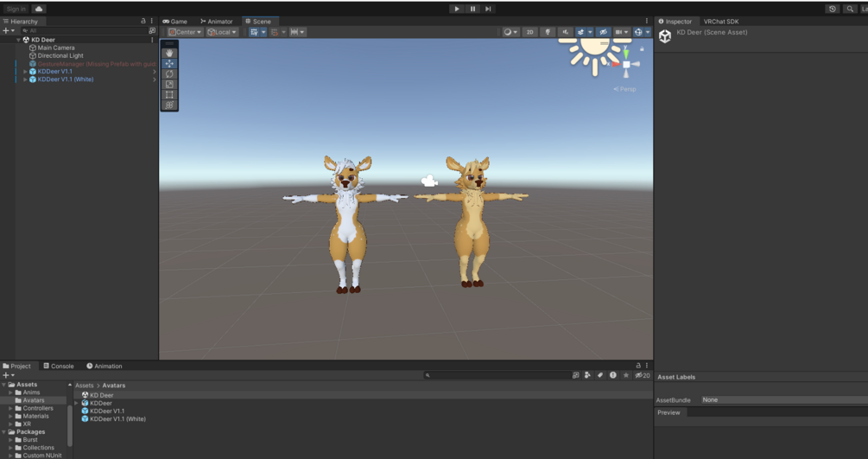Toggle 2D view mode

point(529,32)
